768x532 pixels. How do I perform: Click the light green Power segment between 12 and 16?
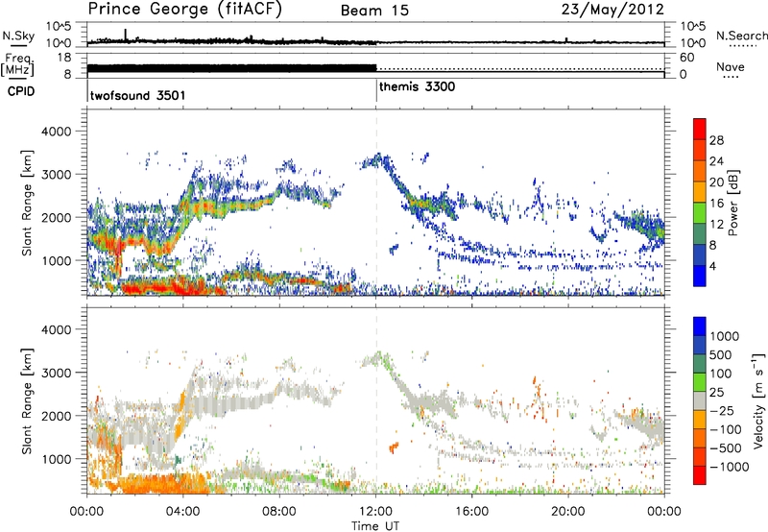pos(700,213)
